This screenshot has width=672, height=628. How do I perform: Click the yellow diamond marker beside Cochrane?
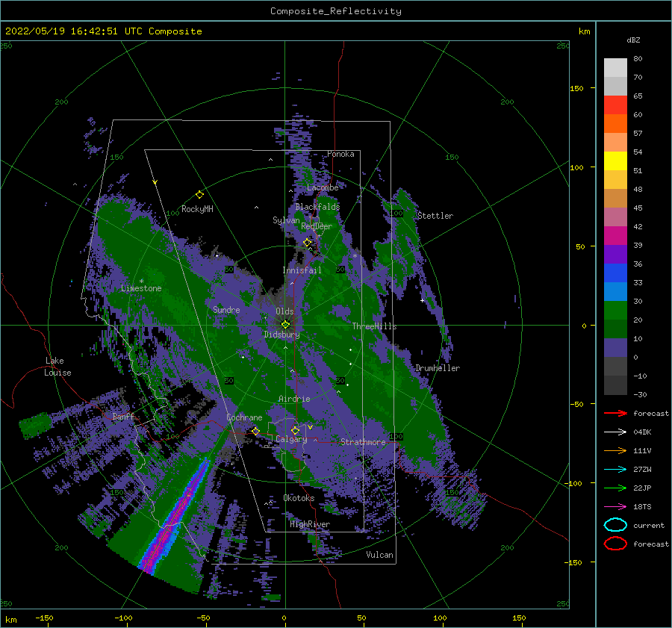(256, 431)
